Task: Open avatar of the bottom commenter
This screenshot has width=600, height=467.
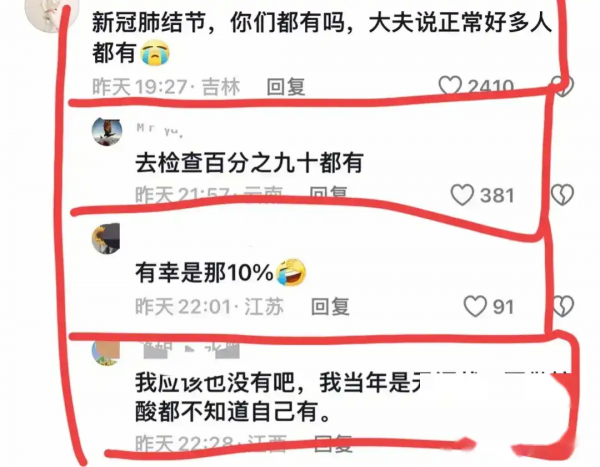Action: (x=106, y=353)
